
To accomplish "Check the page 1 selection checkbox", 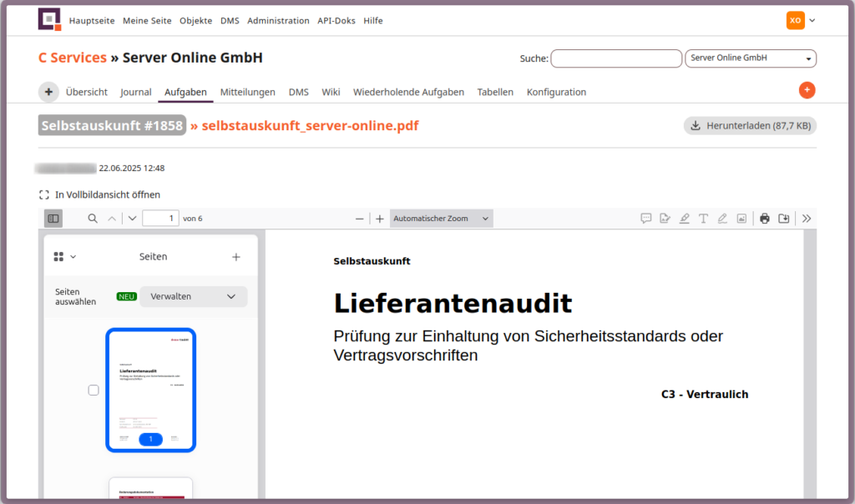I will [x=94, y=391].
